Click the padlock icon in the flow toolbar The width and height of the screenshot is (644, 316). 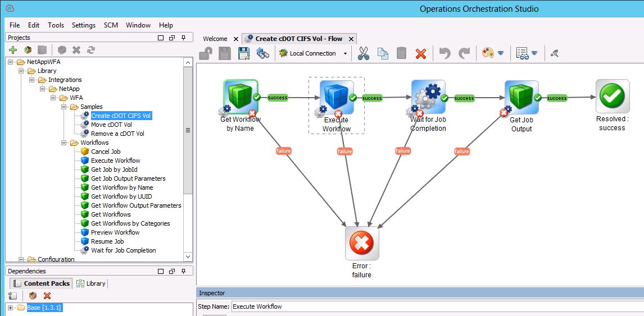coord(206,53)
